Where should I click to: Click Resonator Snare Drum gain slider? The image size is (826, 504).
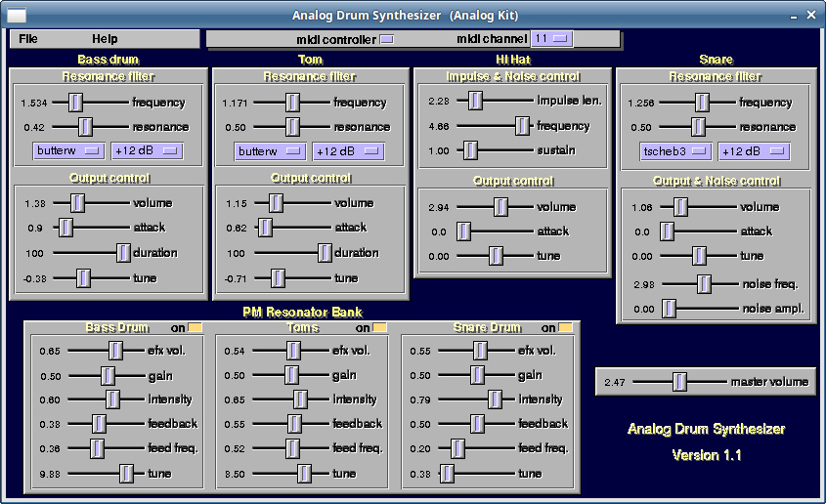(x=477, y=375)
